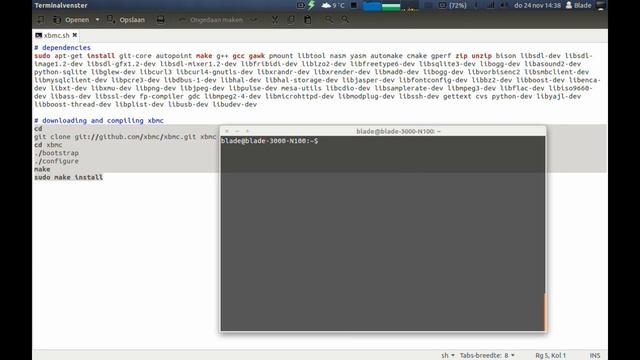Click the redo arrow icon
This screenshot has width=640, height=360.
click(254, 20)
